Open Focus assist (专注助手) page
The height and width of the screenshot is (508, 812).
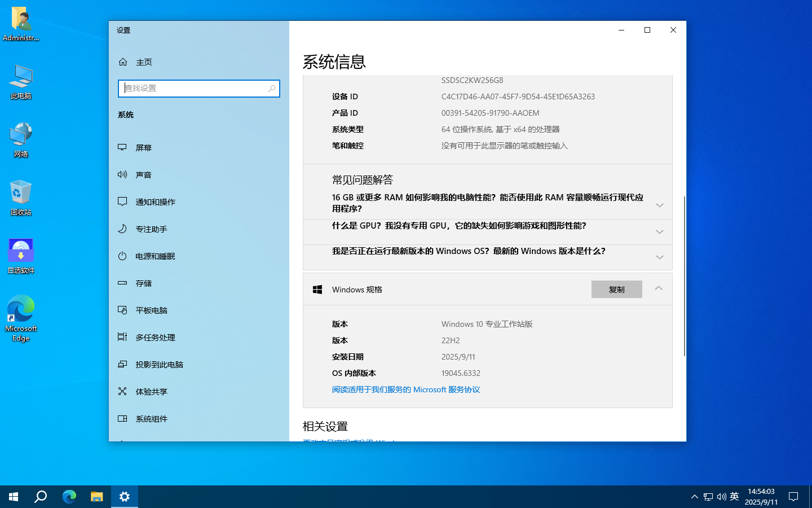151,229
